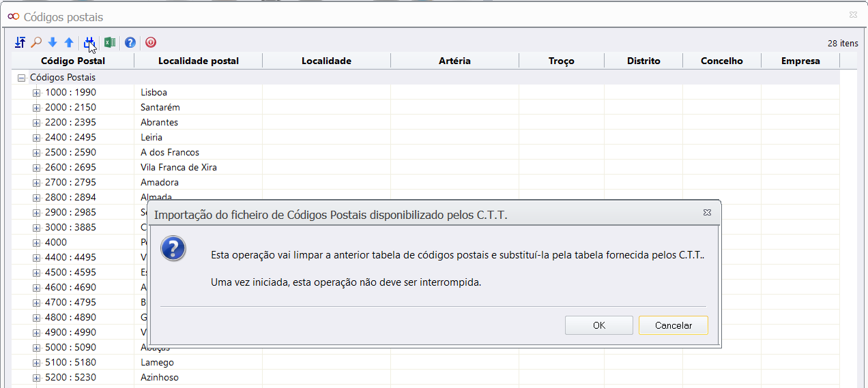The height and width of the screenshot is (388, 868).
Task: Open search with the magnifying glass icon
Action: [37, 43]
